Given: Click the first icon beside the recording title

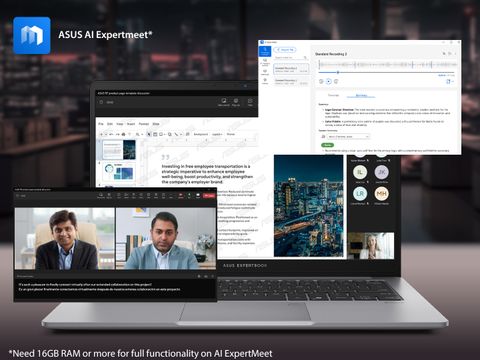Looking at the screenshot, I should 444,54.
